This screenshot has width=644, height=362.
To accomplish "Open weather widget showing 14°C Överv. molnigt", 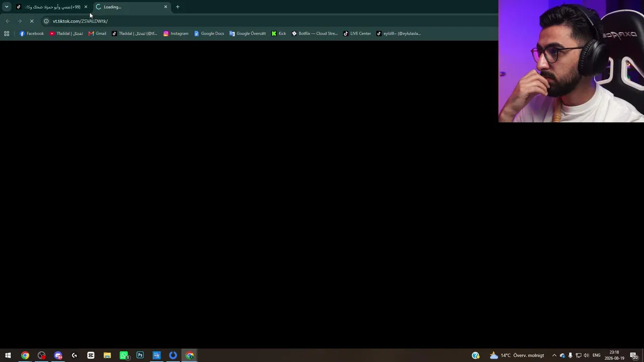I will click(x=517, y=355).
